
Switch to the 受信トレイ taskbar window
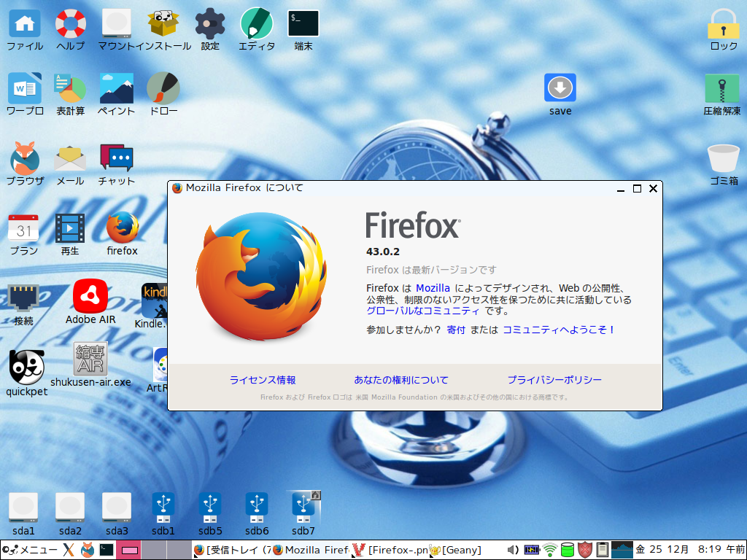(232, 550)
